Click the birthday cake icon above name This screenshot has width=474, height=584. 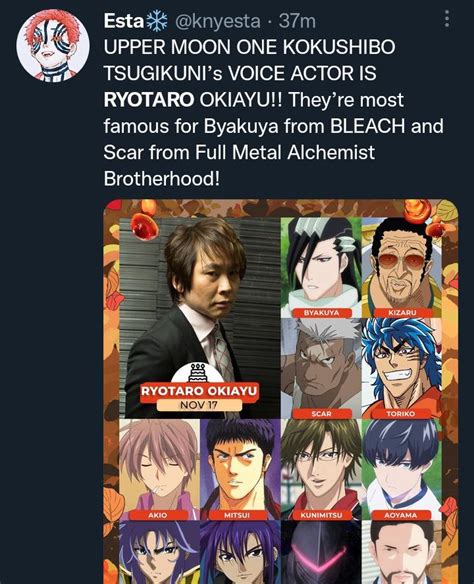(x=198, y=373)
